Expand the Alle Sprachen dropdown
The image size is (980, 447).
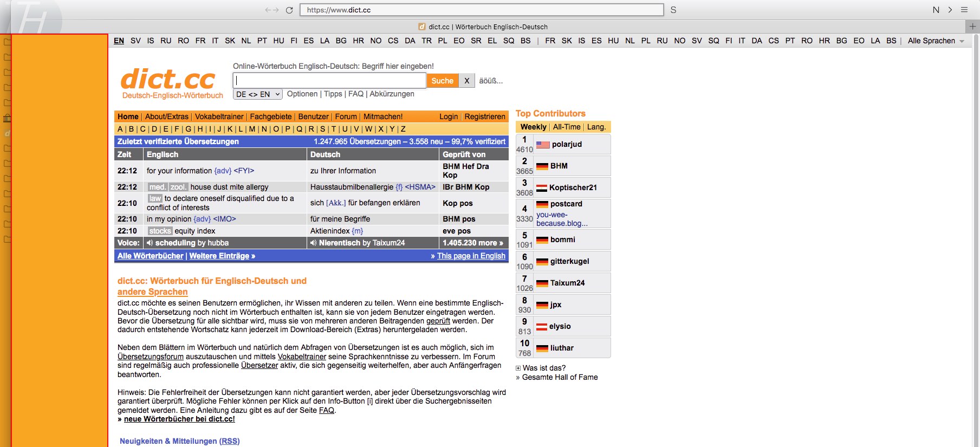click(x=936, y=41)
